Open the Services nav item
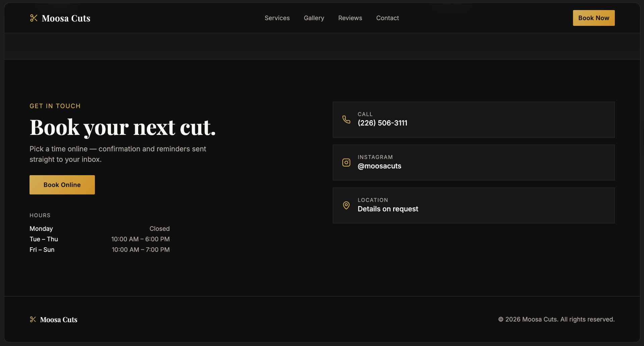The height and width of the screenshot is (346, 644). 277,18
